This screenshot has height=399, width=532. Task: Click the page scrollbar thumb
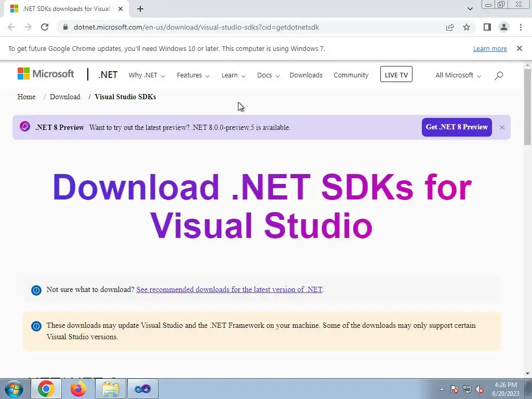click(x=527, y=107)
